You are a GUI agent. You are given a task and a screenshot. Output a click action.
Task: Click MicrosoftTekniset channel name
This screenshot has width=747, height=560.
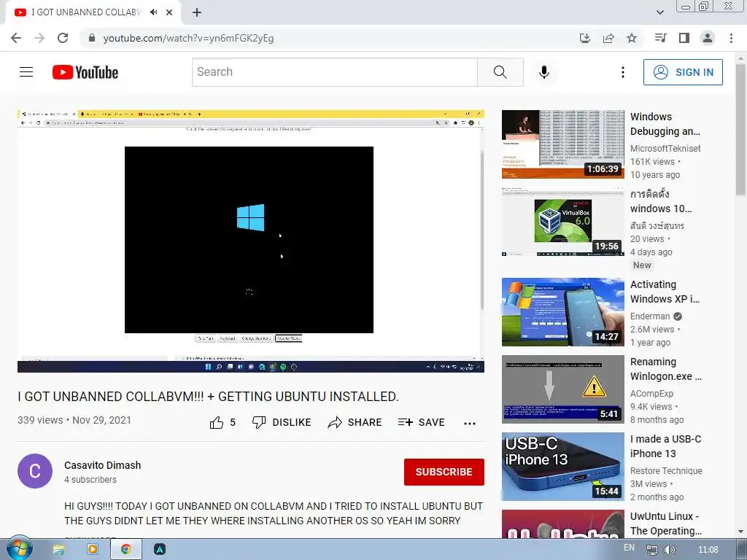pyautogui.click(x=665, y=149)
